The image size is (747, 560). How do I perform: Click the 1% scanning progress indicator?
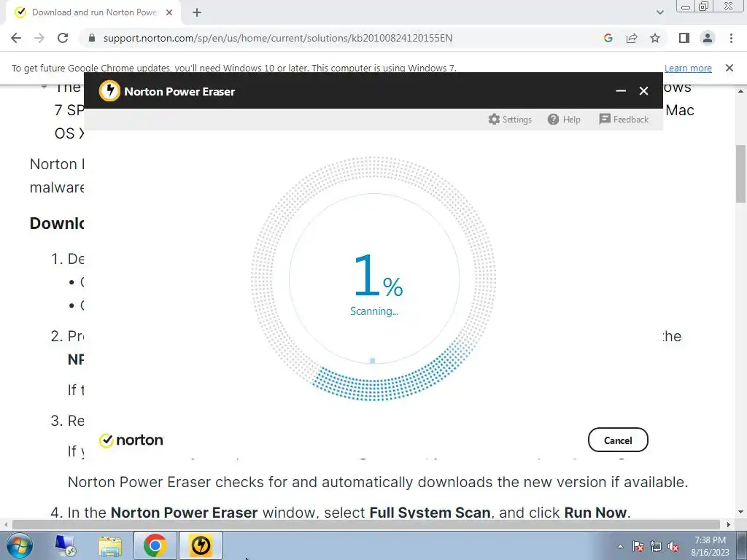(x=378, y=276)
